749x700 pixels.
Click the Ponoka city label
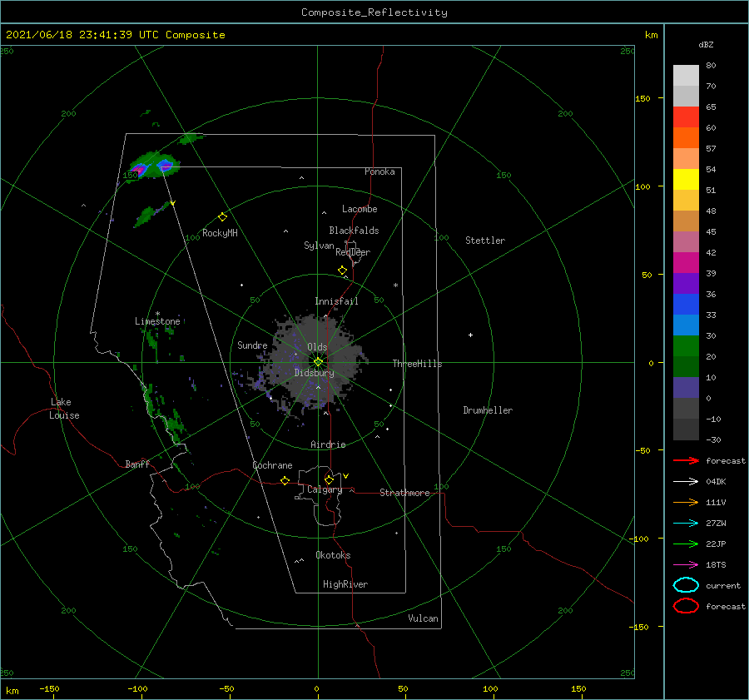pos(379,171)
